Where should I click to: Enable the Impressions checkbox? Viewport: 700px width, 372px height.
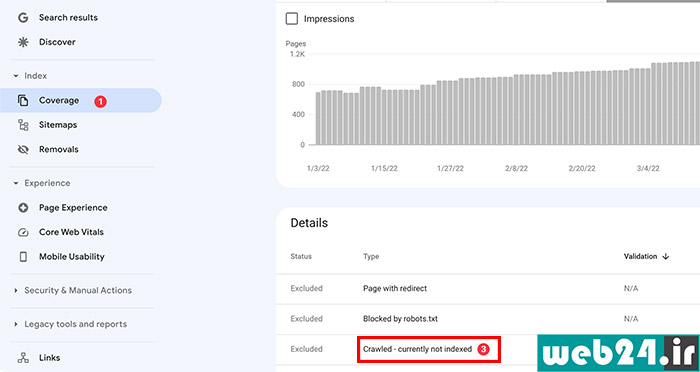pos(292,19)
